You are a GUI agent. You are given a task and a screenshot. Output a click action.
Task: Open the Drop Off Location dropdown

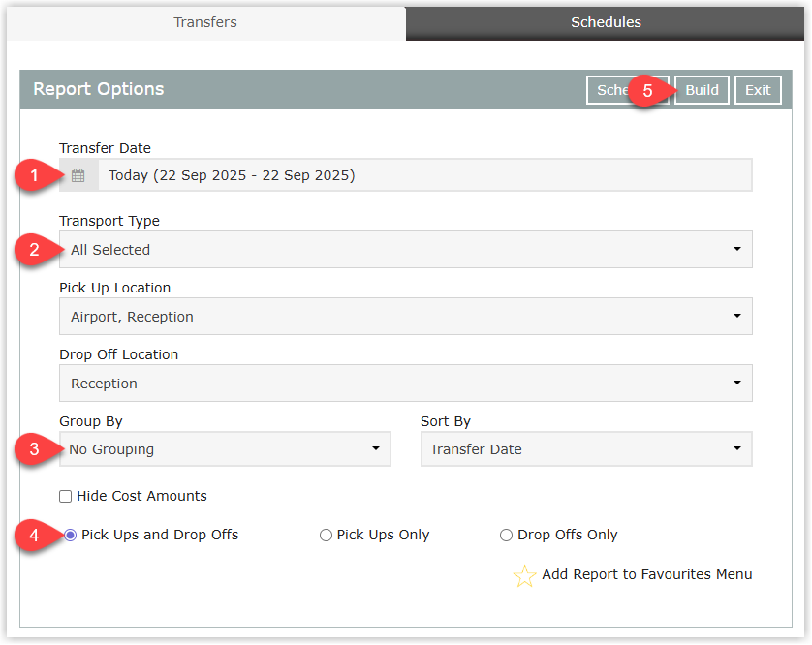(x=405, y=384)
